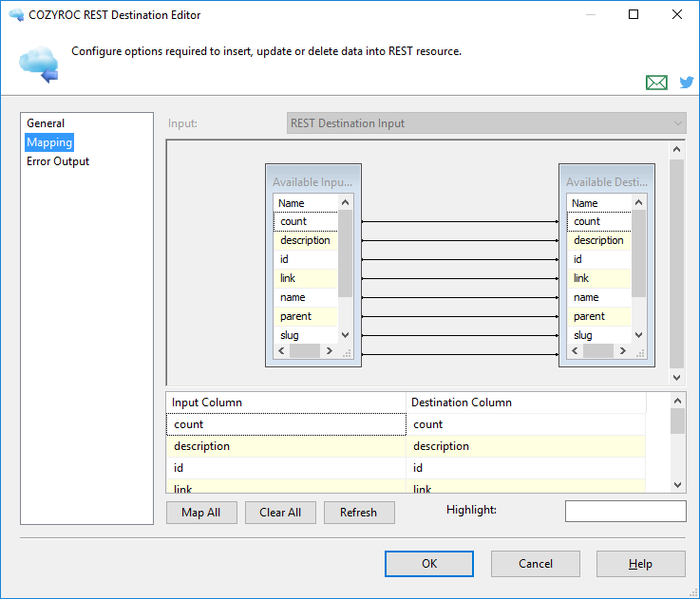The image size is (700, 599).
Task: Close the REST Destination Editor window
Action: coord(677,15)
